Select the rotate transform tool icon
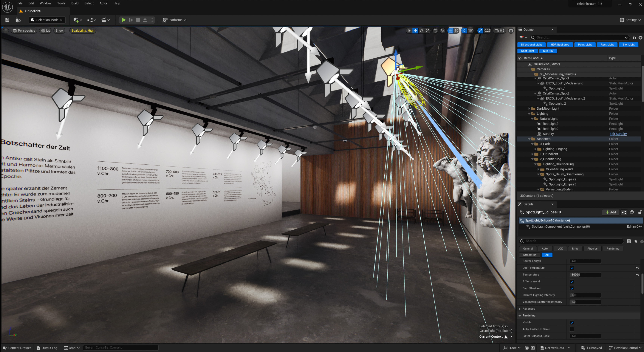The image size is (644, 352). coord(422,30)
